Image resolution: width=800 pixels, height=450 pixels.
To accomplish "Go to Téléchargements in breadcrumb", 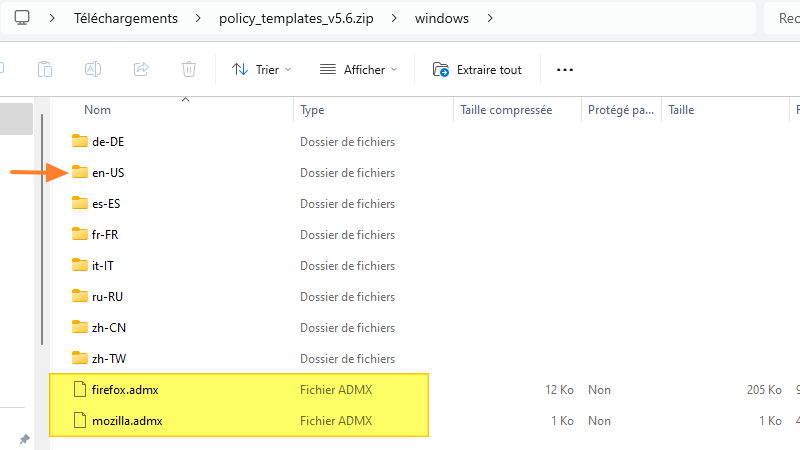I will tap(126, 18).
